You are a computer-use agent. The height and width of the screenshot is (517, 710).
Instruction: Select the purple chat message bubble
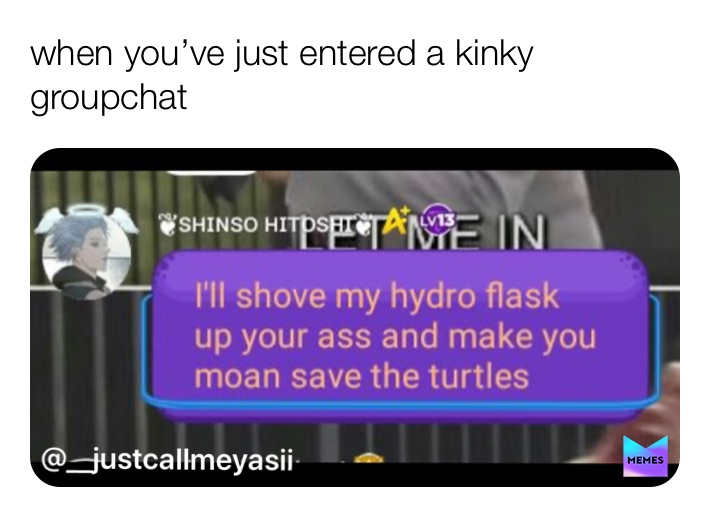tap(399, 334)
